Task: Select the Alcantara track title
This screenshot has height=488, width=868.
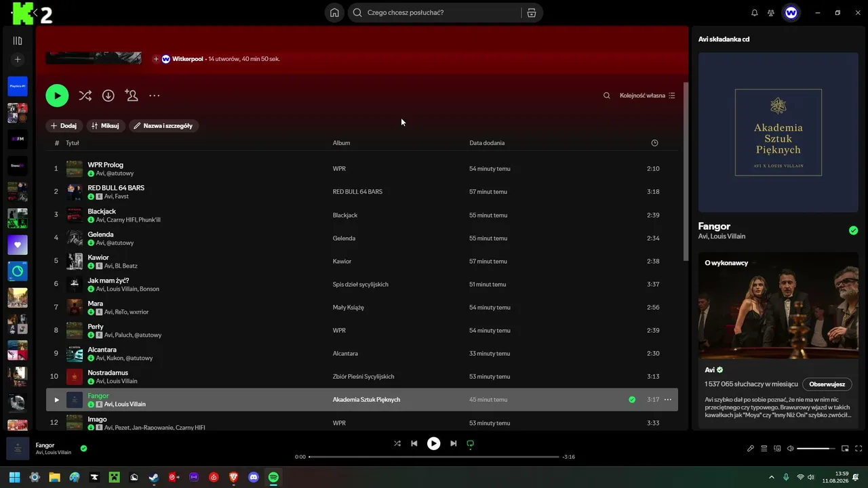Action: tap(102, 350)
